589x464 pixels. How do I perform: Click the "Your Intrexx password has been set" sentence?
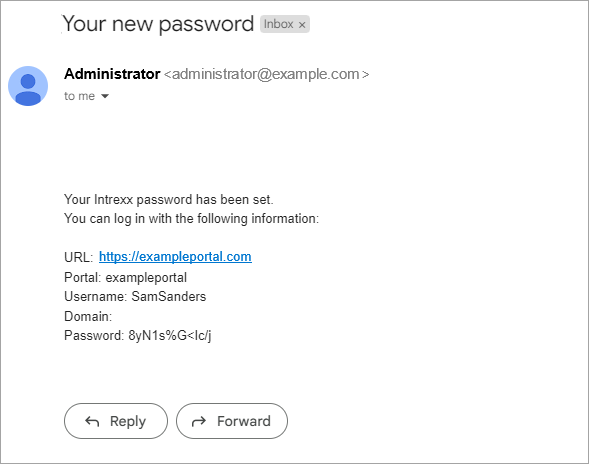[x=169, y=200]
